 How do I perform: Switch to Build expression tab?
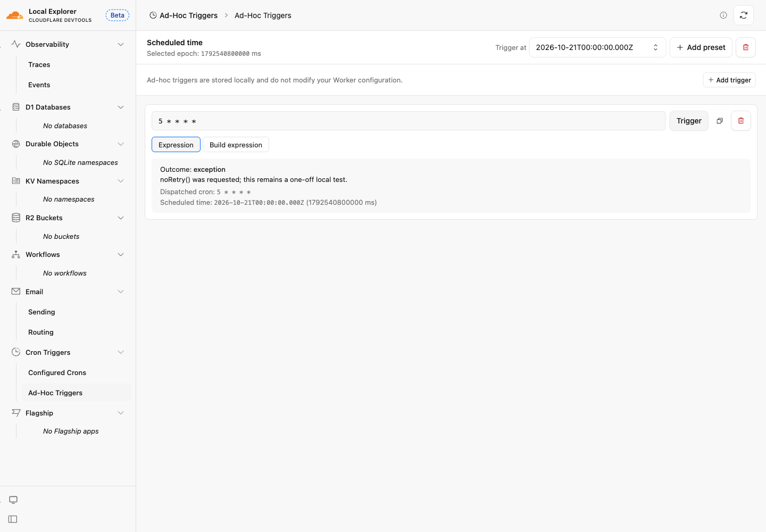(236, 145)
